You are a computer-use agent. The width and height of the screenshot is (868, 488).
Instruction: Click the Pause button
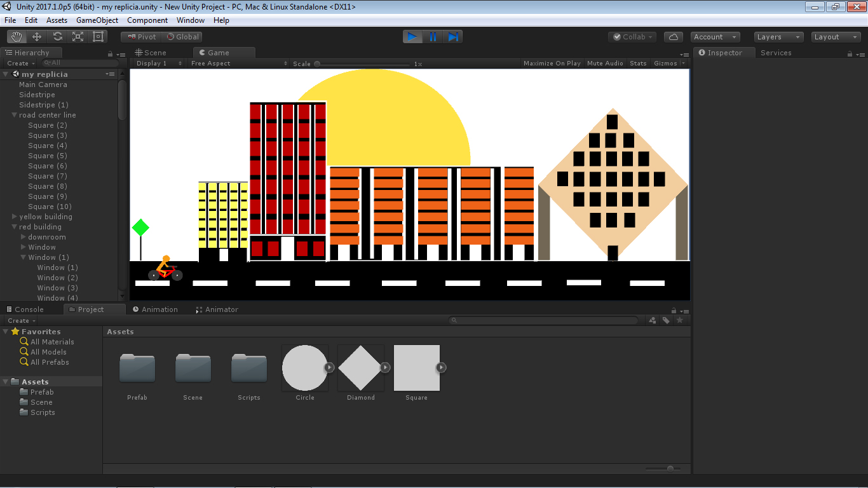point(433,37)
